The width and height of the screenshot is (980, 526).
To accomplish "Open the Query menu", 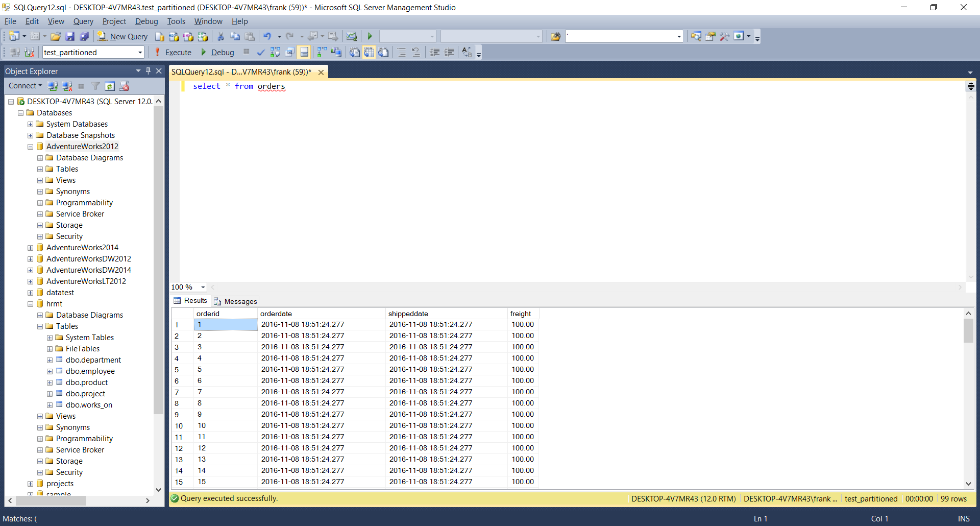I will click(x=83, y=21).
